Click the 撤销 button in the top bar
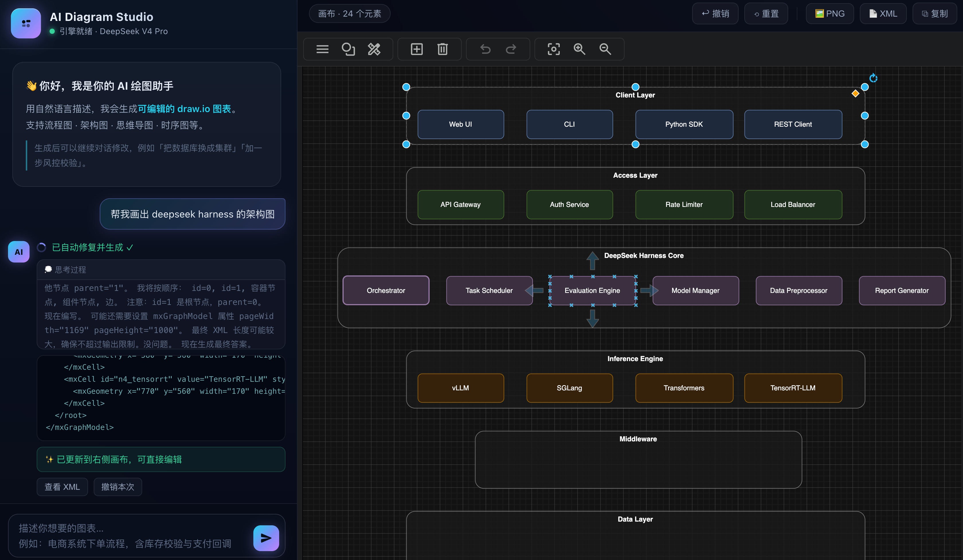Screen dimensions: 963x560 (715, 14)
